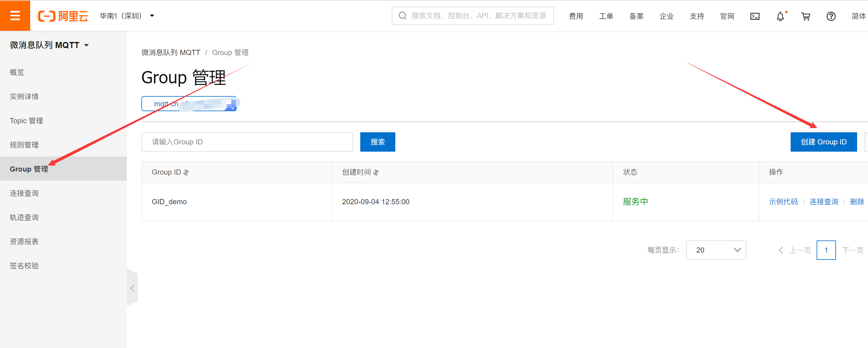Sort the table by Group ID

186,172
